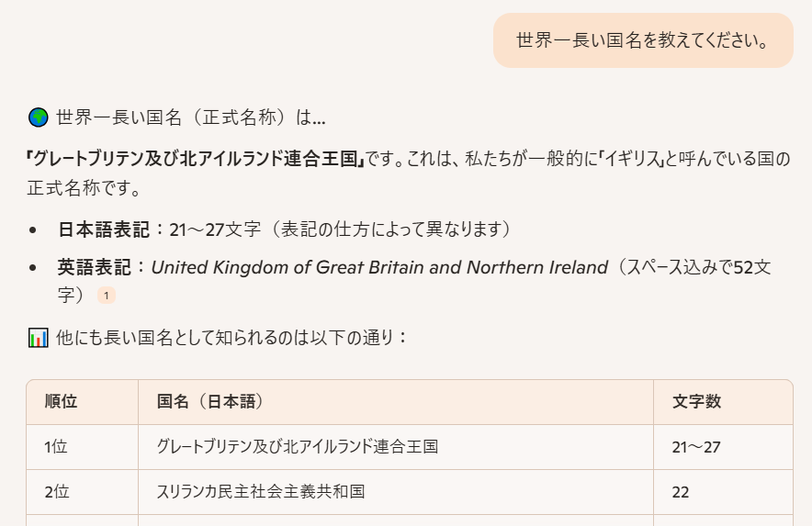Viewport: 812px width, 526px height.
Task: Open citation badge number 1
Action: tap(107, 296)
